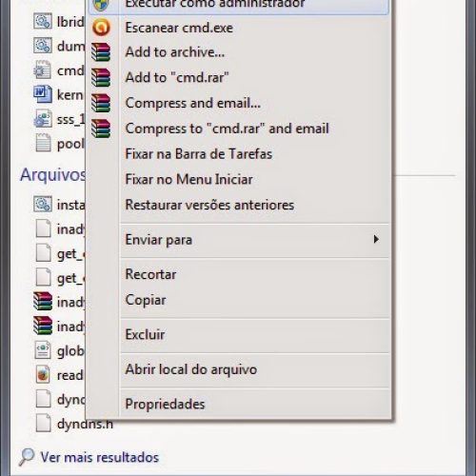Select Compress to "cmd.rar" and email
Image resolution: width=476 pixels, height=476 pixels.
pos(239,129)
